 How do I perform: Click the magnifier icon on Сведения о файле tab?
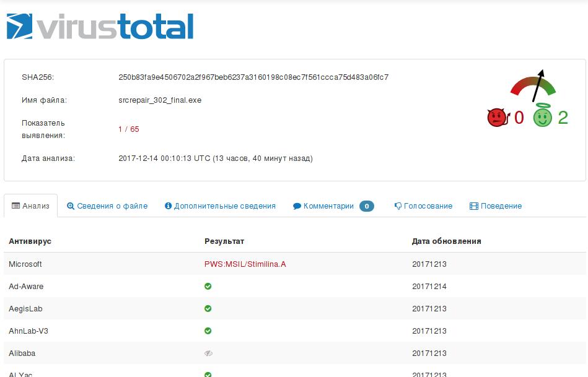(71, 206)
